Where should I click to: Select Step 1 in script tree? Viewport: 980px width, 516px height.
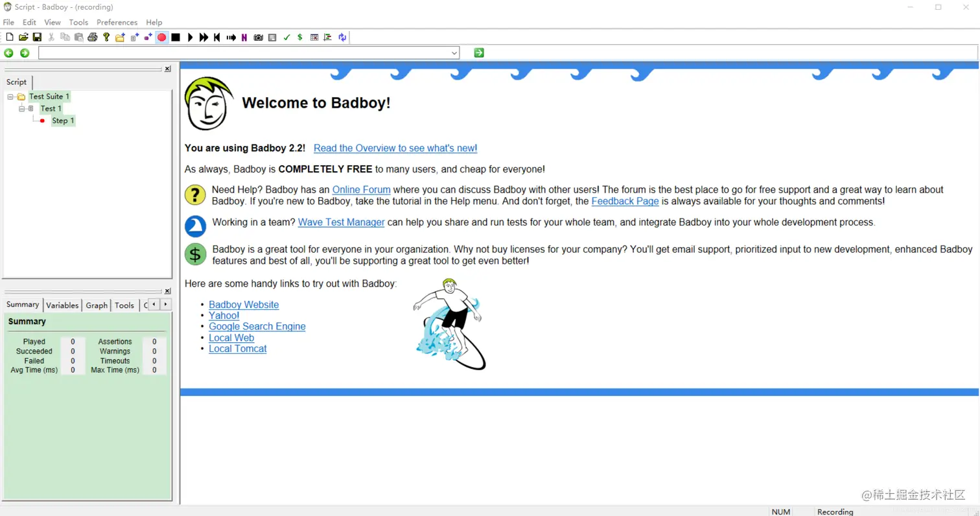click(63, 121)
